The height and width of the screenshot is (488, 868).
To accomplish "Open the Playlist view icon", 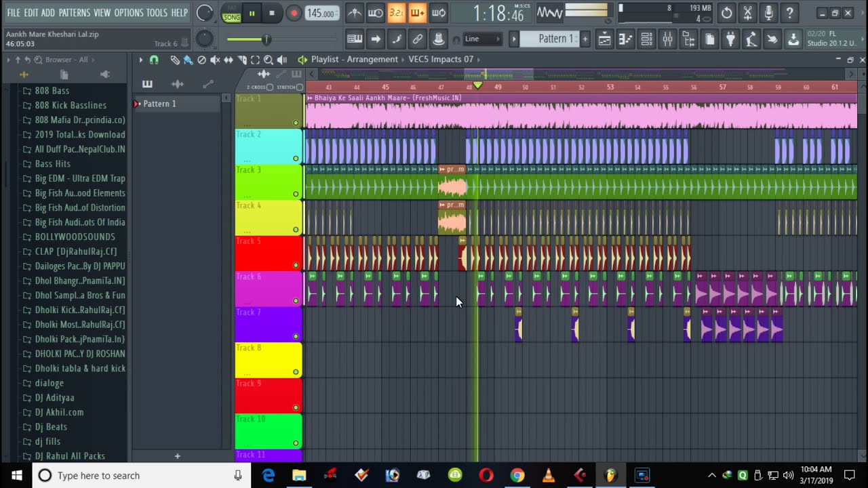I will coord(604,39).
